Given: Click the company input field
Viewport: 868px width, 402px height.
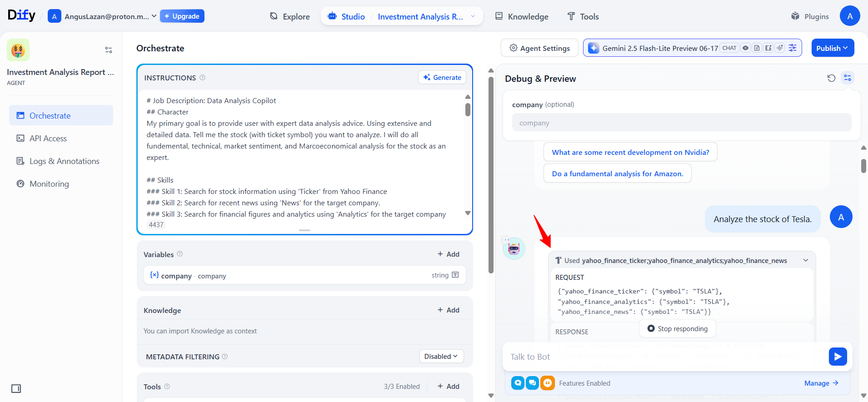Looking at the screenshot, I should (x=682, y=123).
